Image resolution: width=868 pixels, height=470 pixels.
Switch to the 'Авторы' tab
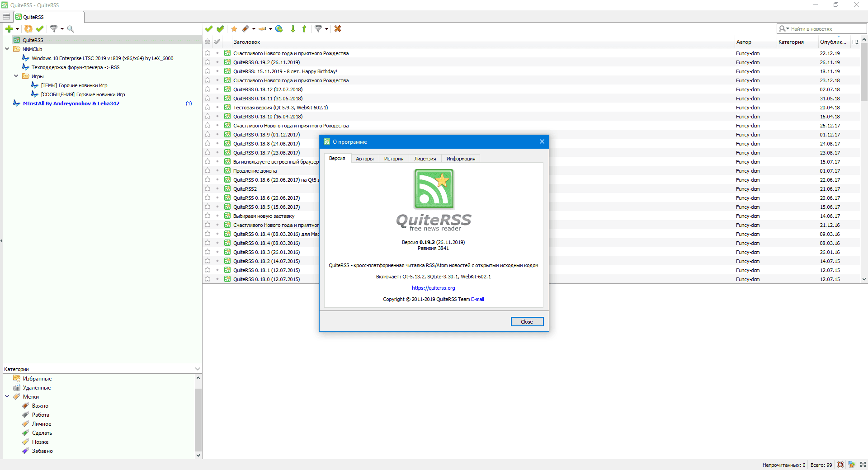coord(365,159)
